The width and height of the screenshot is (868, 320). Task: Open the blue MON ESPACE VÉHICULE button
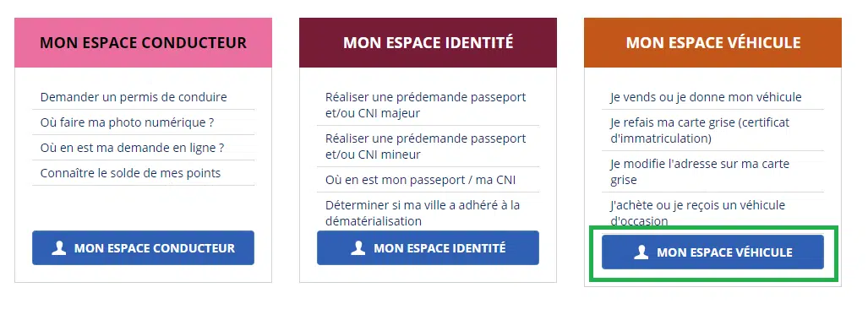[x=713, y=252]
